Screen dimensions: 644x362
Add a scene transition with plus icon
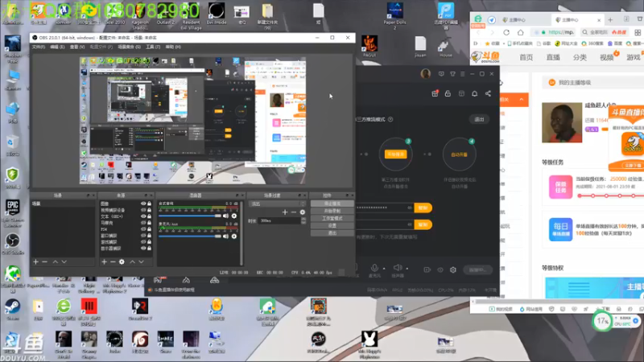pos(285,212)
